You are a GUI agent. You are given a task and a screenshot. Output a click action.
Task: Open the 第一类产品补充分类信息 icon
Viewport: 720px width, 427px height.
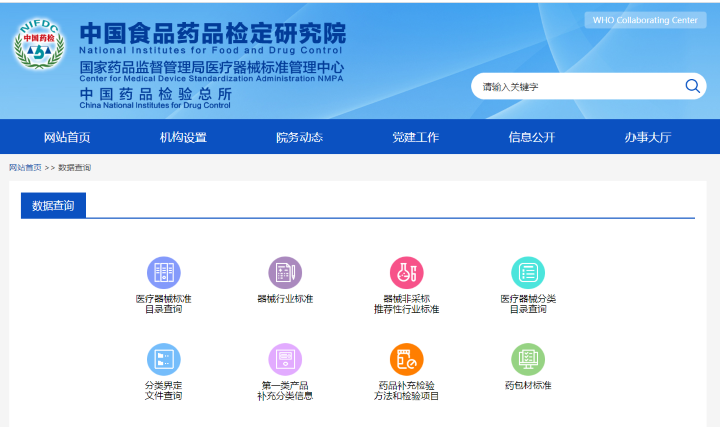[285, 359]
